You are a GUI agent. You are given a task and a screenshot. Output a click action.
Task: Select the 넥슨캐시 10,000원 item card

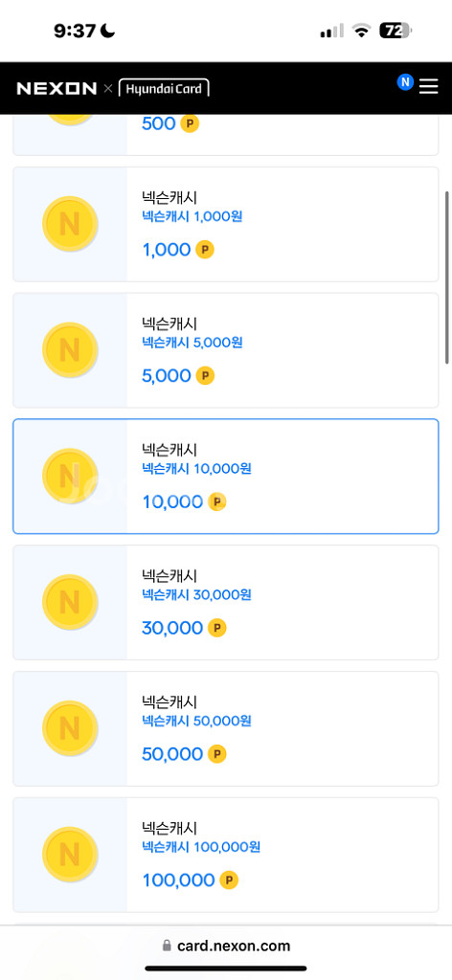click(x=226, y=477)
